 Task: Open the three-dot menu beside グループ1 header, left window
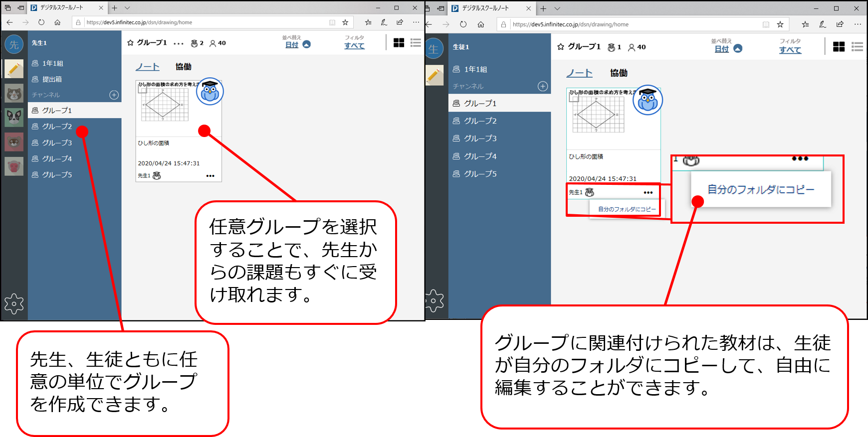pyautogui.click(x=179, y=43)
